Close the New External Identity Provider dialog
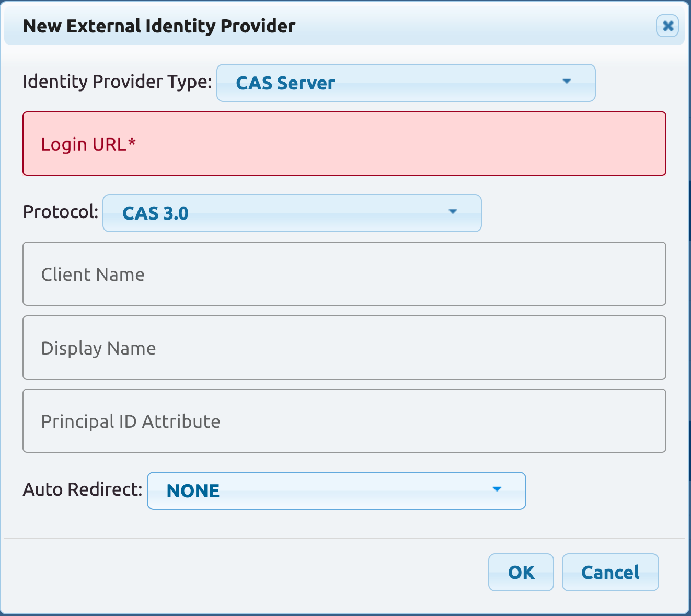The width and height of the screenshot is (691, 616). click(x=667, y=26)
